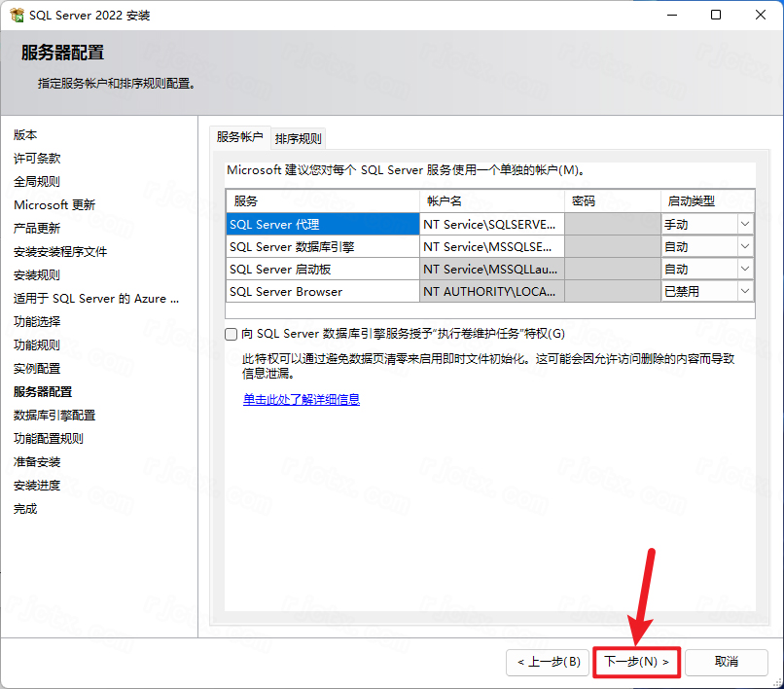Select 全局规则 step in sidebar
The image size is (784, 689).
(37, 182)
